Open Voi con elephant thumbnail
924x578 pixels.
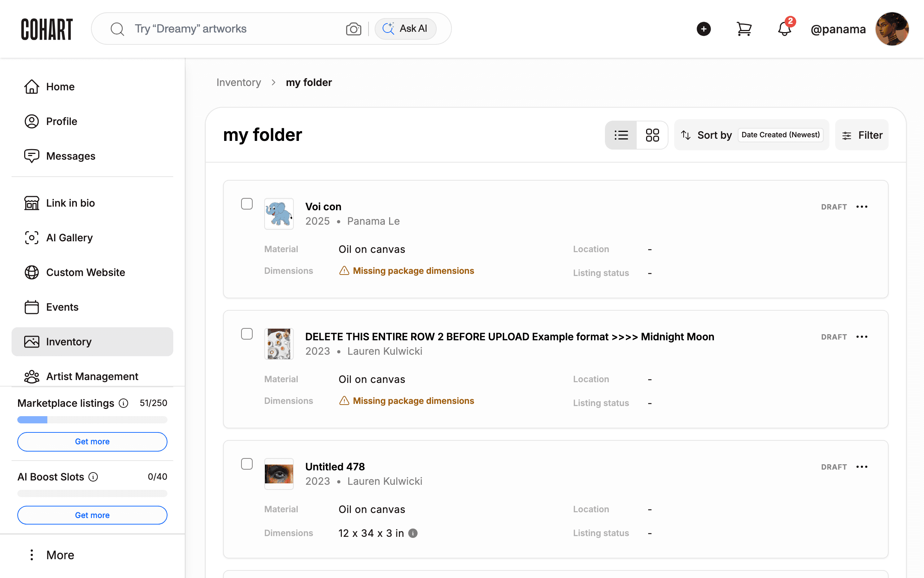click(x=279, y=214)
